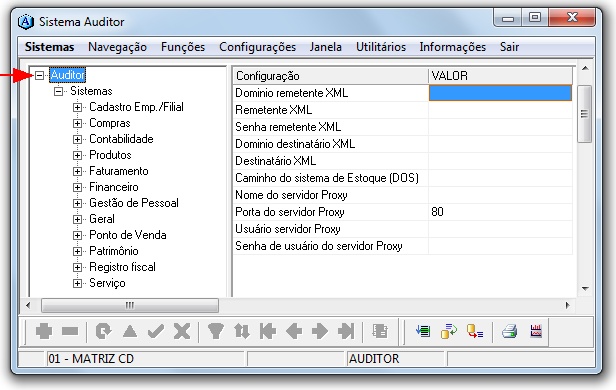
Task: Click the Sistema Auditor title bar logo
Action: click(x=26, y=22)
